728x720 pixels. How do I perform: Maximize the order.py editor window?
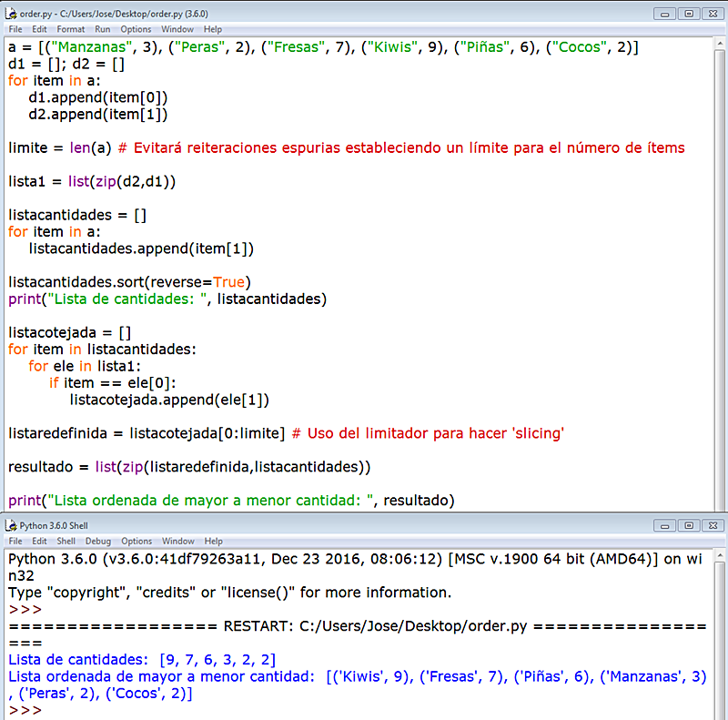[x=689, y=14]
